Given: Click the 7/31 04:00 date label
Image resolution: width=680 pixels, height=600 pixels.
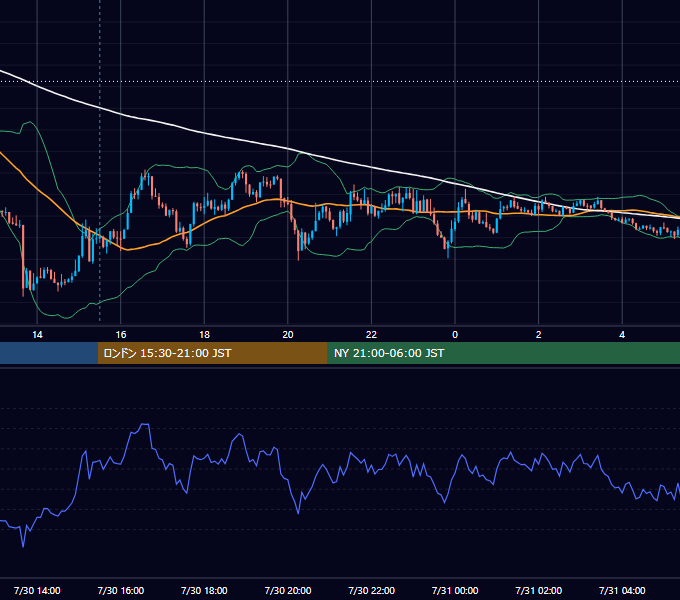Looking at the screenshot, I should pos(622,590).
